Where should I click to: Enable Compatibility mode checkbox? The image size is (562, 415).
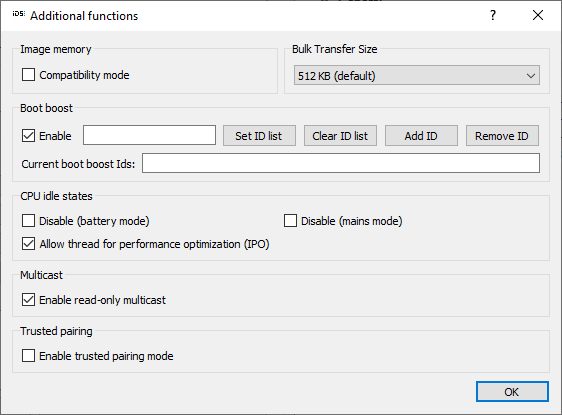28,75
